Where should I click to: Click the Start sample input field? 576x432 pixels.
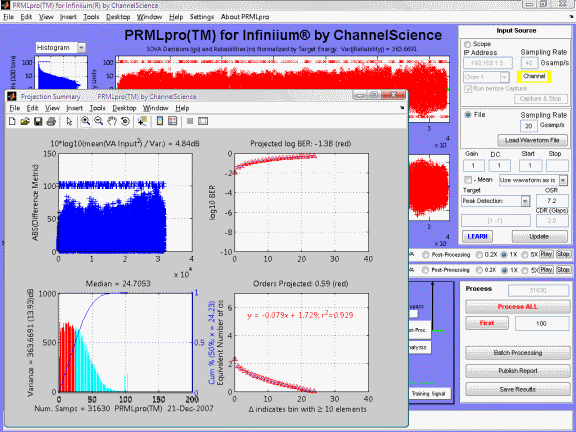(530, 166)
